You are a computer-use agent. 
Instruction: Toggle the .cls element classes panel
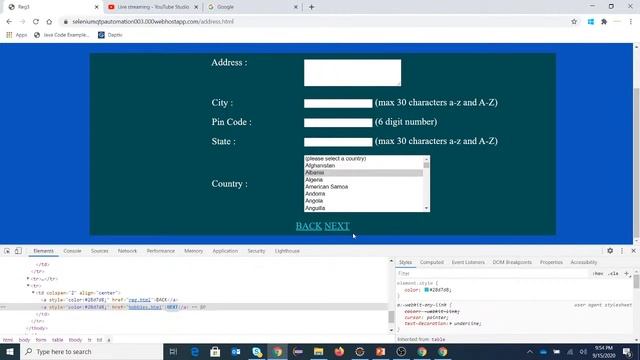(x=613, y=273)
